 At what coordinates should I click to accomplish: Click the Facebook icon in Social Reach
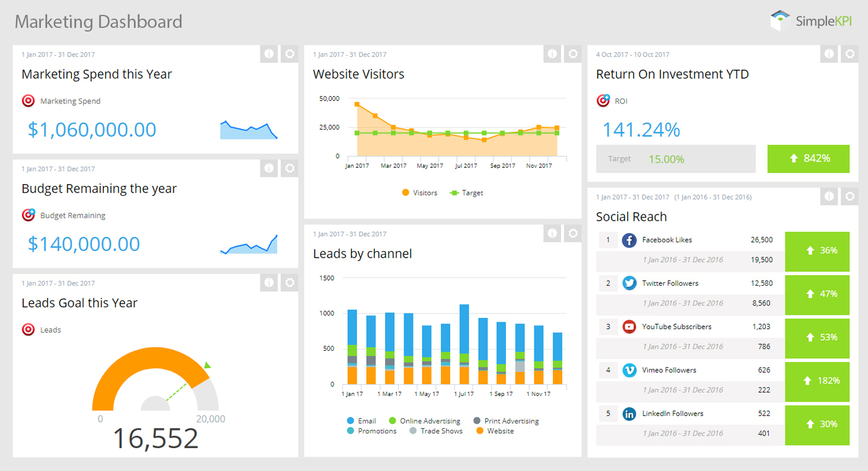[x=629, y=240]
